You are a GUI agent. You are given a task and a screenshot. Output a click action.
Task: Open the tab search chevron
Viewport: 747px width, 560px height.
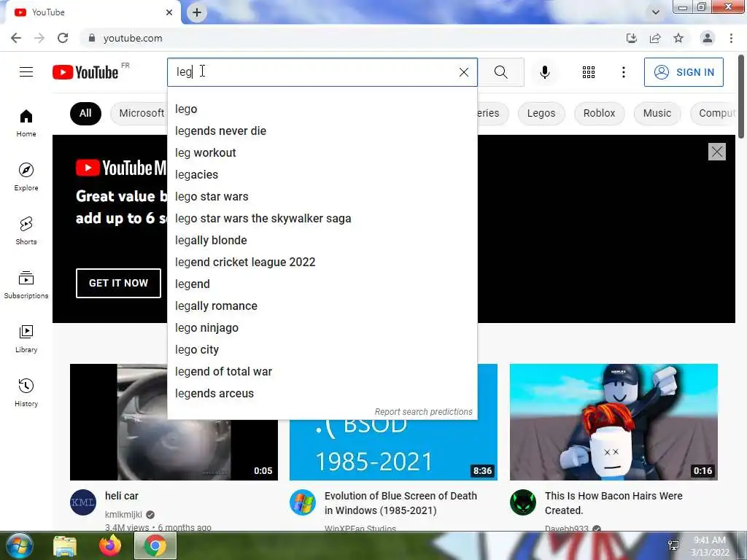click(656, 12)
